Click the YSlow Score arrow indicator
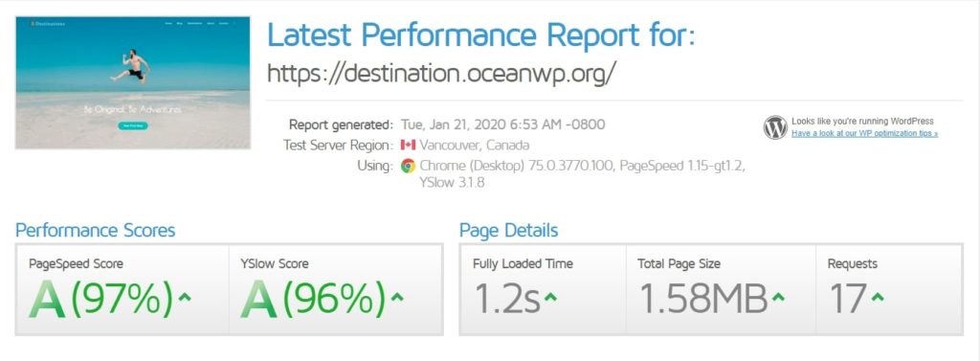The width and height of the screenshot is (980, 361). (x=397, y=297)
